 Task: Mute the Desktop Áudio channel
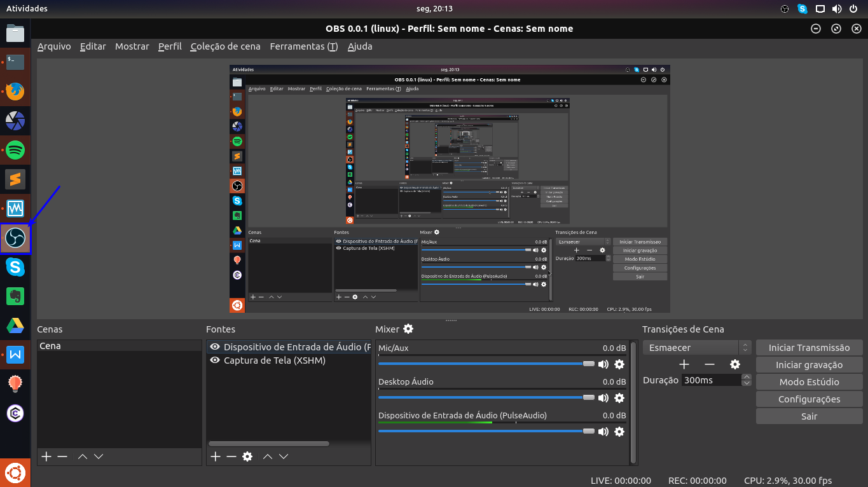603,398
